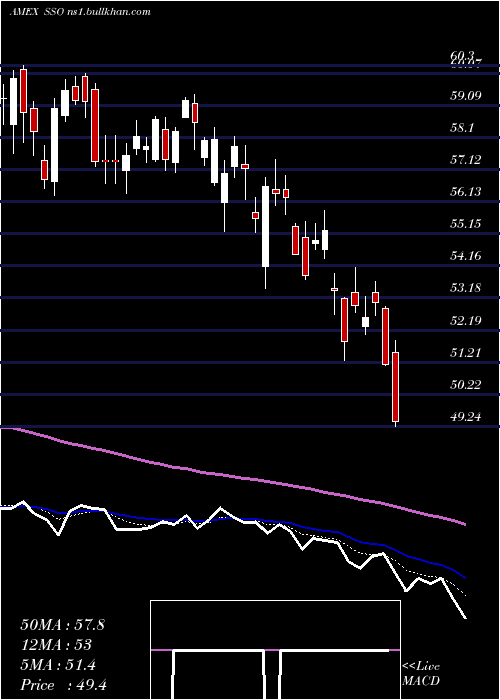The height and width of the screenshot is (700, 500).
Task: Click the 57.12 price axis label
Action: tap(466, 160)
